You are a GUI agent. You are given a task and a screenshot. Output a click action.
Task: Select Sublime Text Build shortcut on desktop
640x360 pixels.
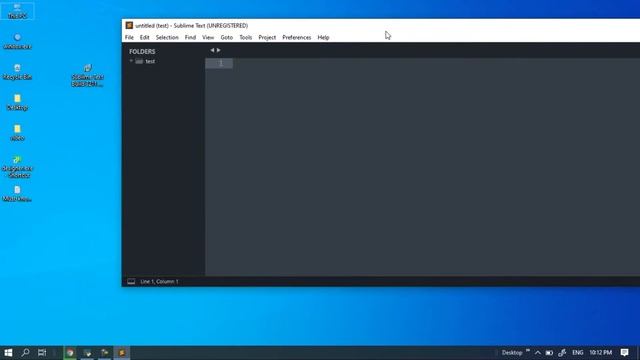click(x=87, y=76)
